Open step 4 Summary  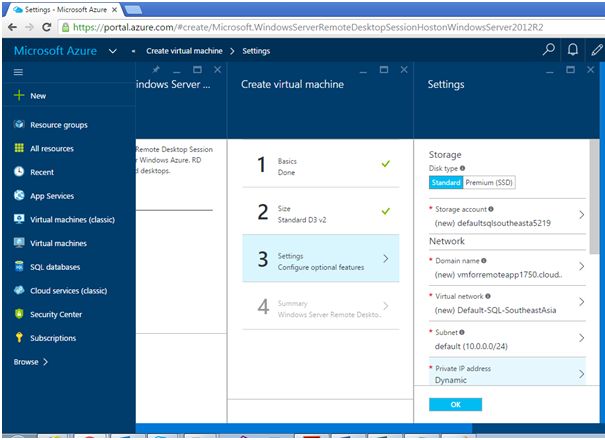click(x=321, y=306)
